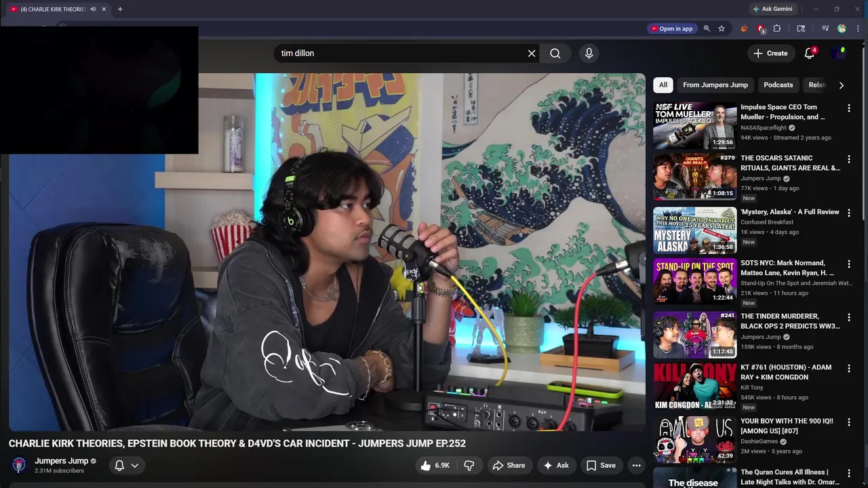Image resolution: width=868 pixels, height=488 pixels.
Task: Open the tab search icon in toolbar
Action: 801,28
